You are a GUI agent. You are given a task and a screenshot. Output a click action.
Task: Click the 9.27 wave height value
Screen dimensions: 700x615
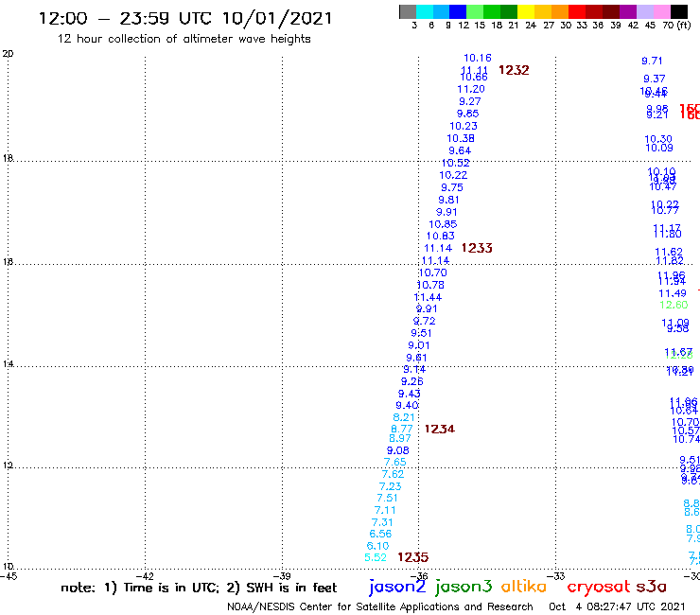coord(470,101)
